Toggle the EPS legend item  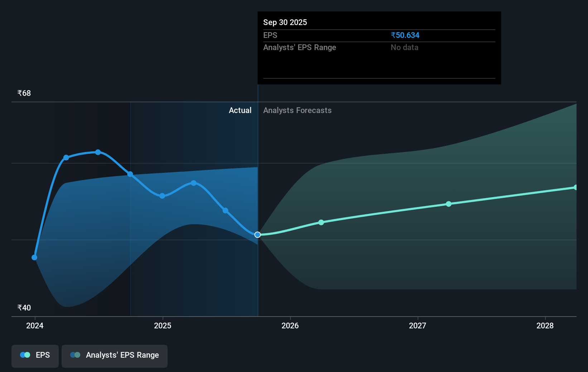click(35, 356)
